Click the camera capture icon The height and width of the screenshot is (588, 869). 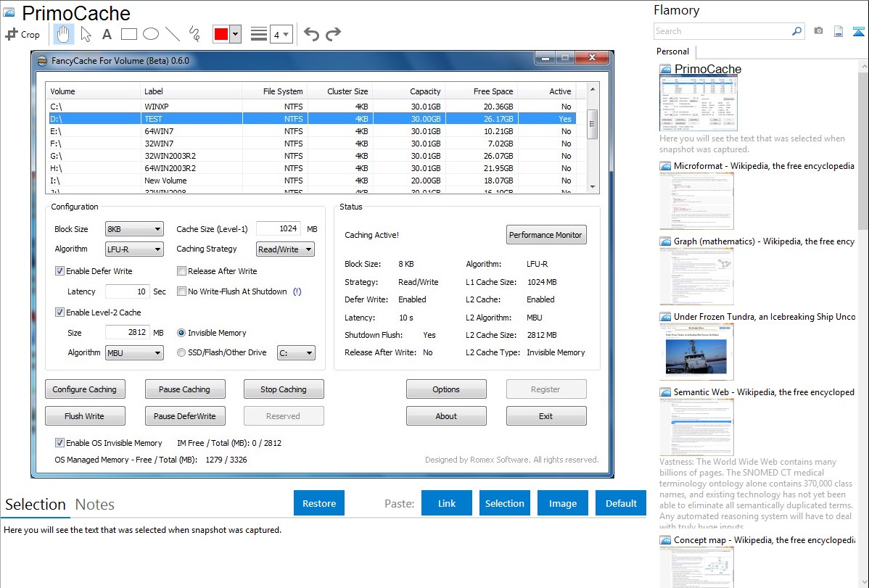click(x=818, y=31)
